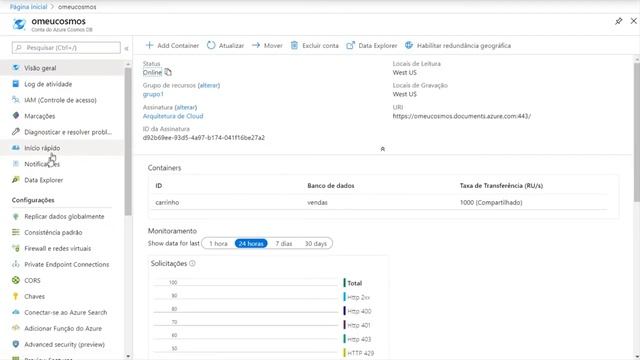
Task: Open the grupo1 resource group link
Action: pos(153,94)
